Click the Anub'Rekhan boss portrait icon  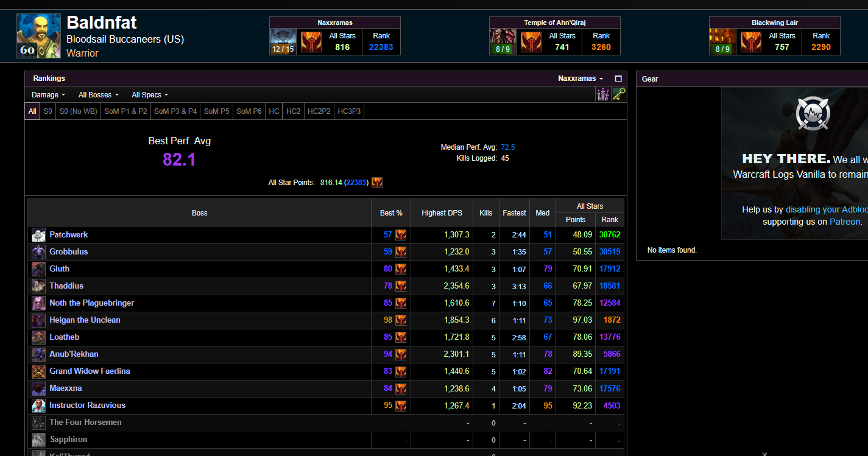click(x=38, y=354)
